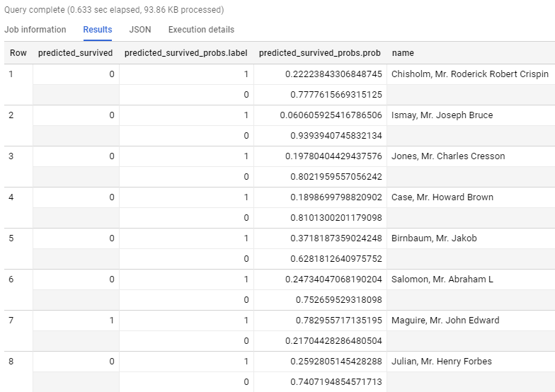
Task: Click the predicted_survived_probs.prob column header
Action: pos(320,52)
